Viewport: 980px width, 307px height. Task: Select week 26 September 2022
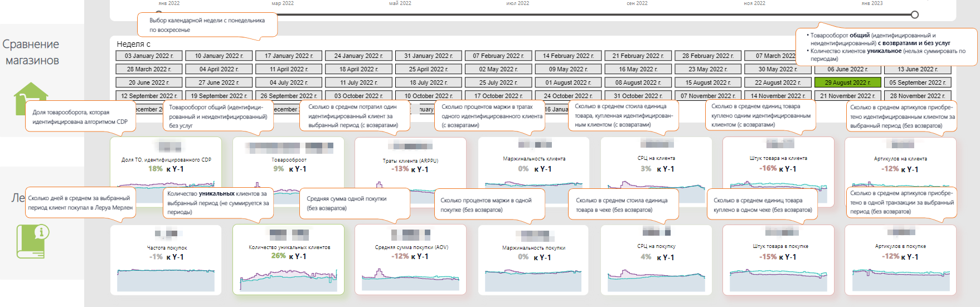(x=289, y=96)
